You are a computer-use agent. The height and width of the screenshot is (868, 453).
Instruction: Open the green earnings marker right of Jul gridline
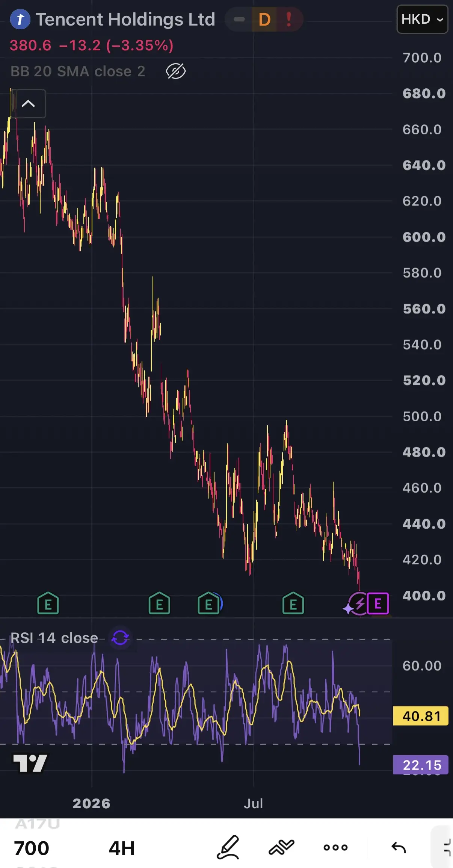click(x=293, y=604)
